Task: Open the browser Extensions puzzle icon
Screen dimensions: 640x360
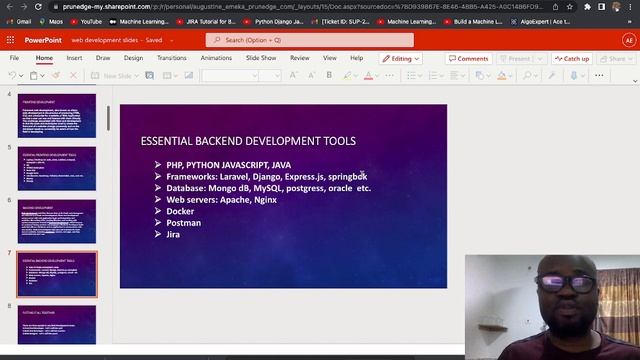Action: (x=587, y=7)
